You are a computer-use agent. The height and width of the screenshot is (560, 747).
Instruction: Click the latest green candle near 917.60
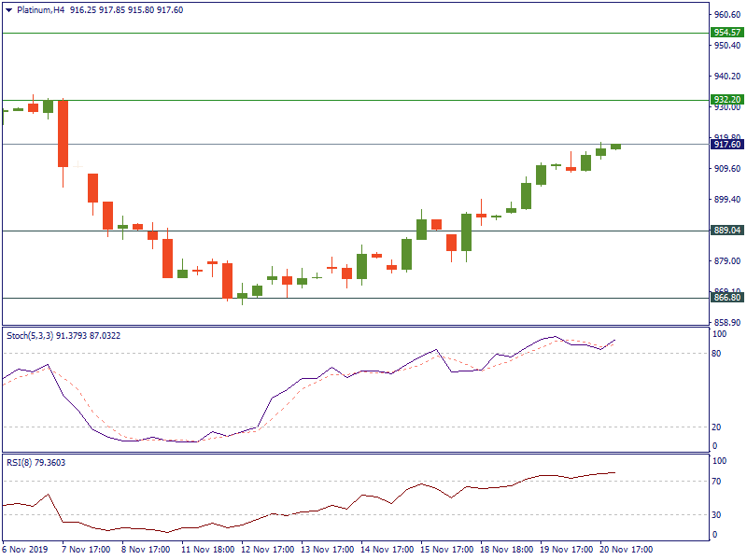(615, 147)
